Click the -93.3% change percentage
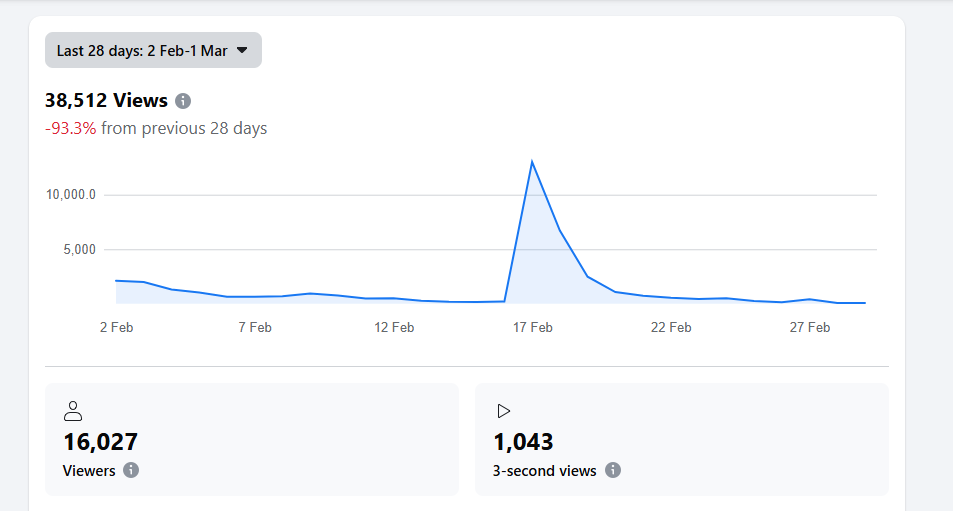Screen dimensions: 953x511 coord(71,128)
